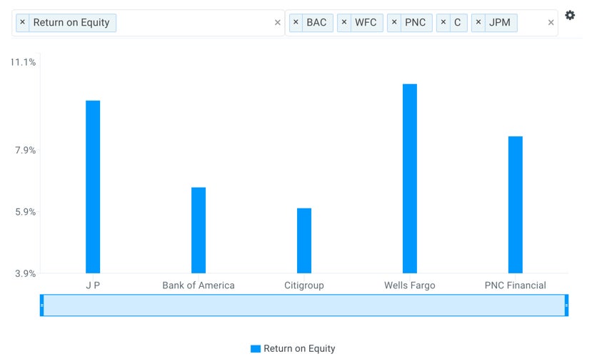597x364 pixels.
Task: Remove the WFC ticker tag
Action: (x=343, y=22)
